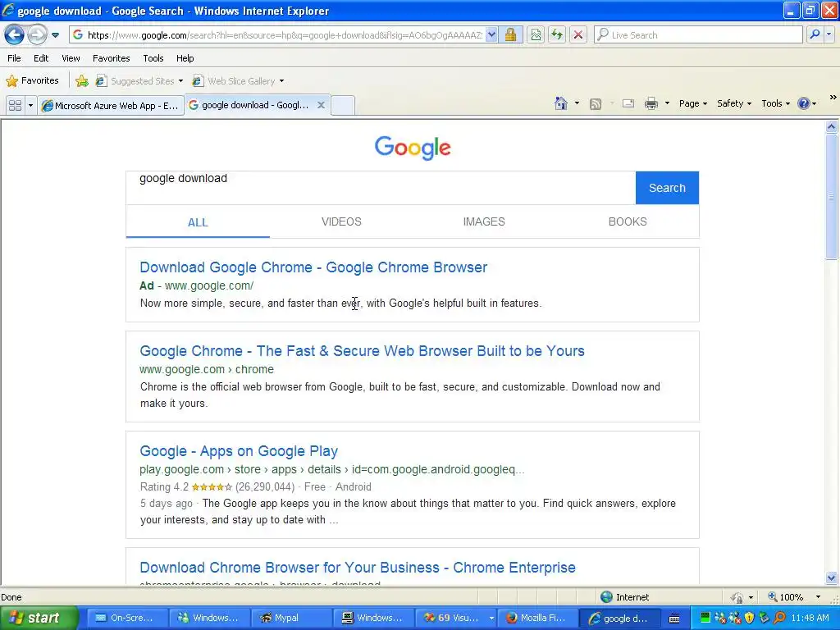Go back with the browser Back arrow
Viewport: 840px width, 630px height.
coord(15,35)
